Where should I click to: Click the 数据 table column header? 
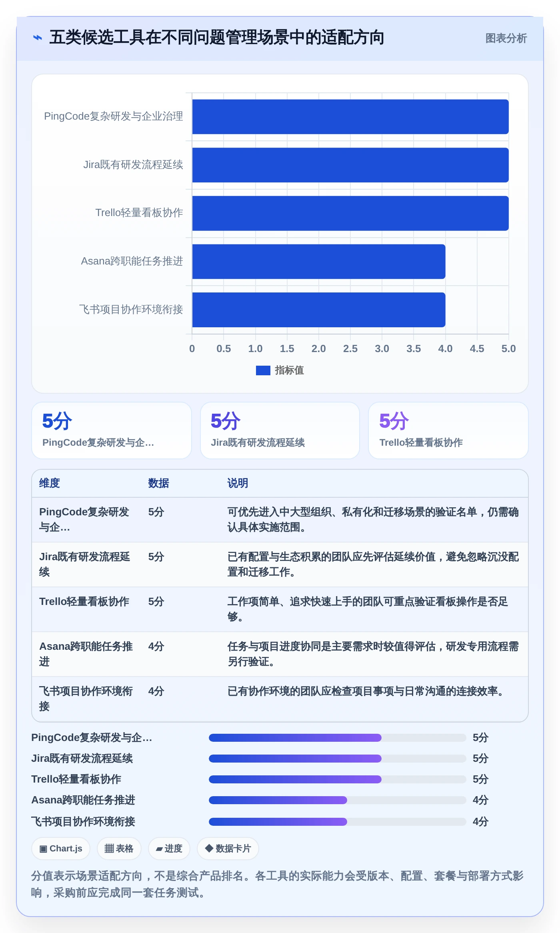[x=158, y=483]
